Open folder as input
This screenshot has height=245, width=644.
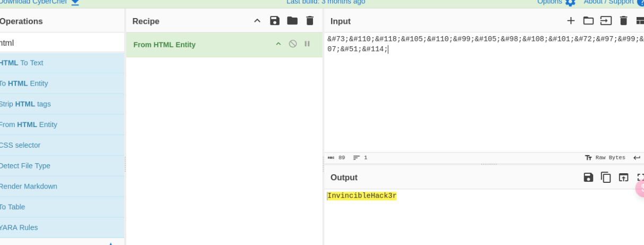point(588,21)
